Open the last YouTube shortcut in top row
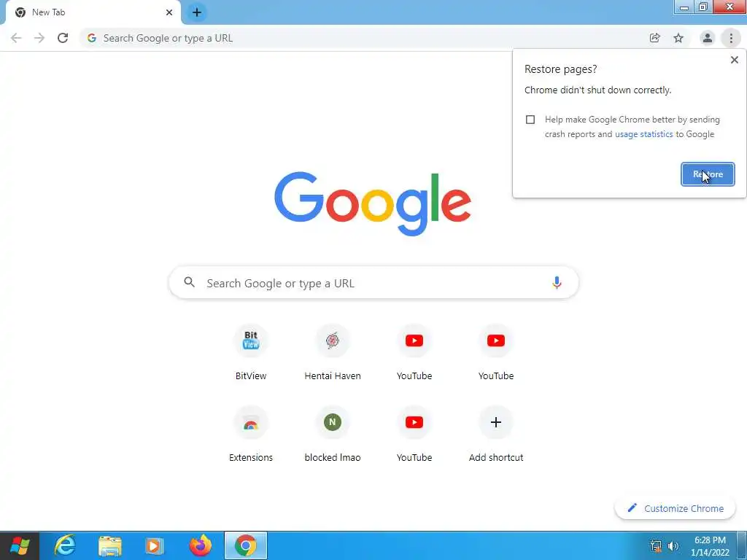747x560 pixels. 496,354
